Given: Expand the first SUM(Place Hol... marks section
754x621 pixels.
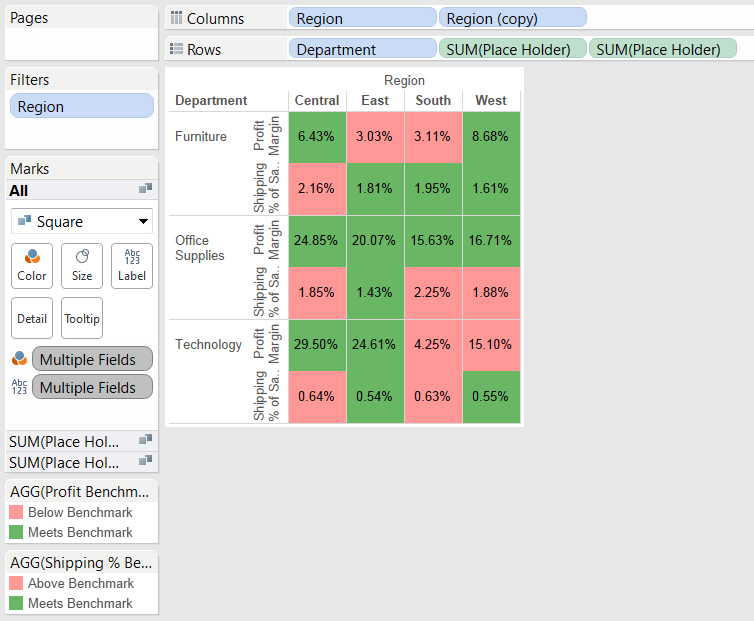Looking at the screenshot, I should point(81,442).
